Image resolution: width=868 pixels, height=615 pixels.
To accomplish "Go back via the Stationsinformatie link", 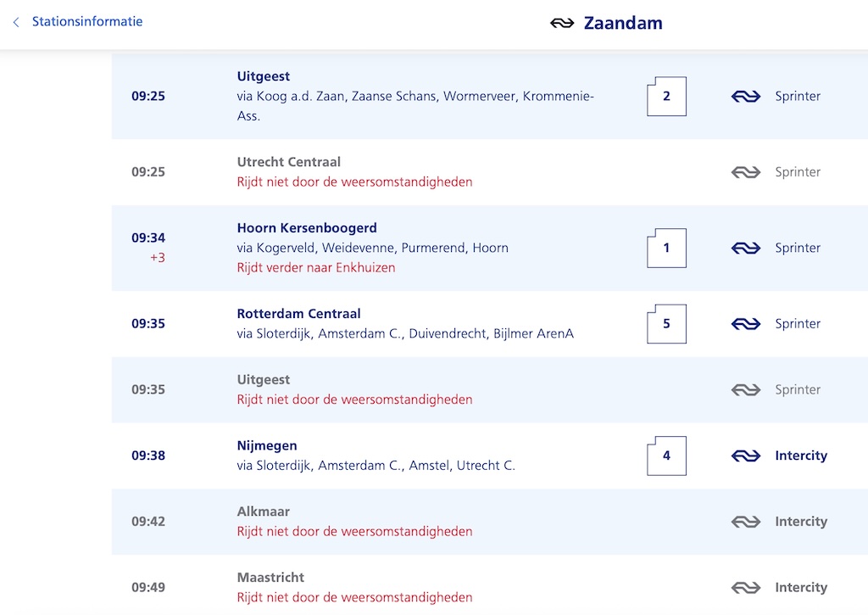I will (87, 22).
